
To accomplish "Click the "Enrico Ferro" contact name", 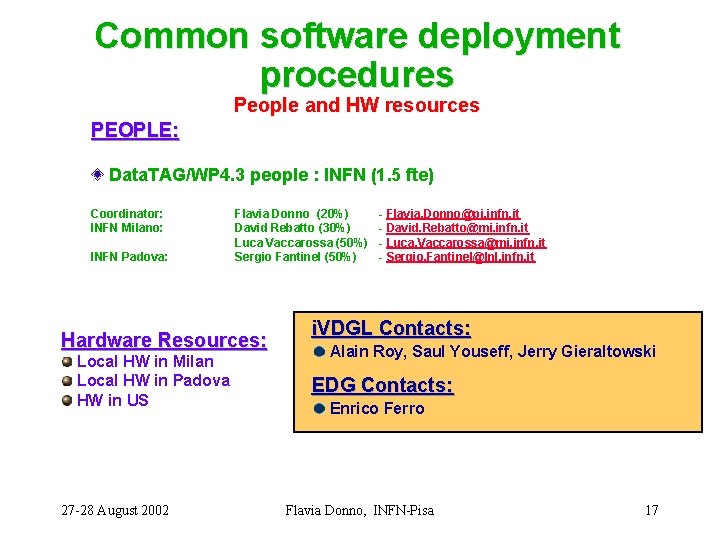I will (x=377, y=409).
